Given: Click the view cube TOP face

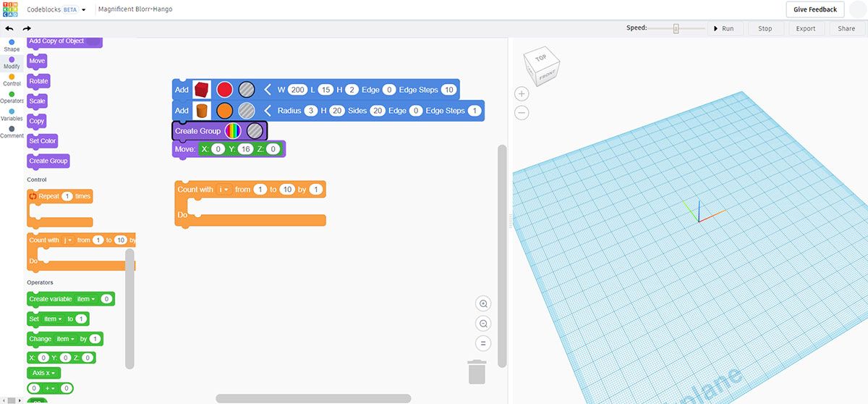Looking at the screenshot, I should pos(540,58).
